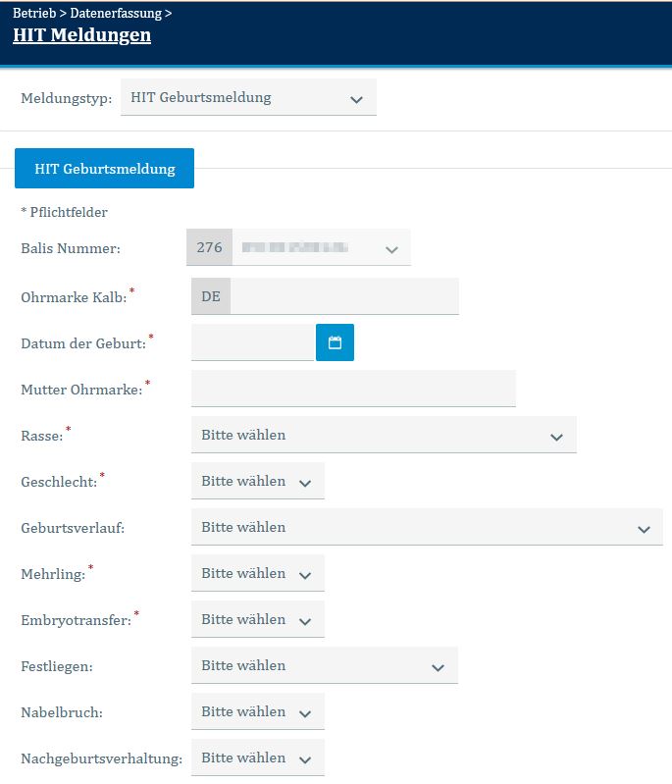Expand the Festliegen dropdown

point(325,665)
